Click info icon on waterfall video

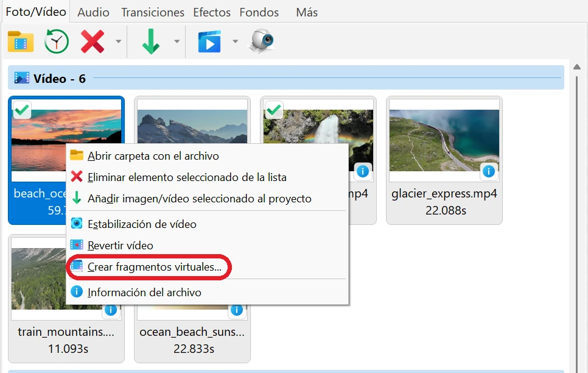pos(363,171)
